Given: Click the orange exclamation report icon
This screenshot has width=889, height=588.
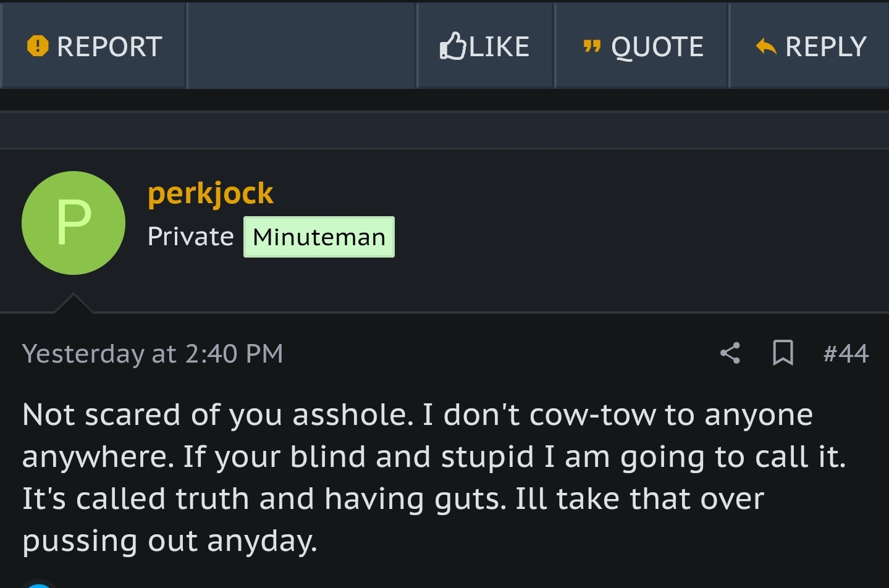Looking at the screenshot, I should pos(38,46).
